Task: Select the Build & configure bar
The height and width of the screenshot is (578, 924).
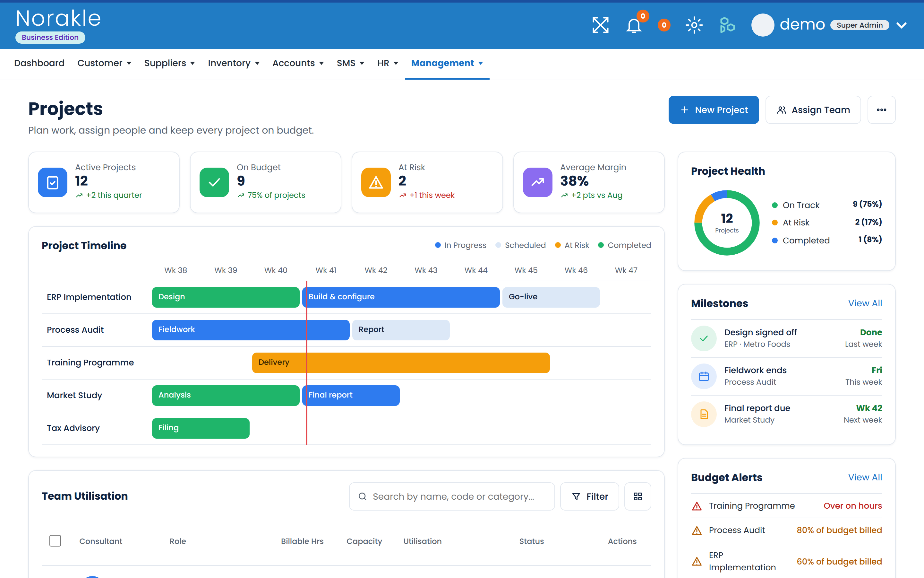Action: click(401, 297)
